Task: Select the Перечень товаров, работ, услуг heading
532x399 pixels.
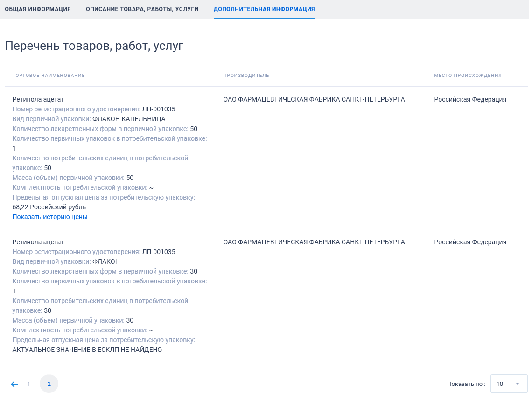Action: point(94,46)
